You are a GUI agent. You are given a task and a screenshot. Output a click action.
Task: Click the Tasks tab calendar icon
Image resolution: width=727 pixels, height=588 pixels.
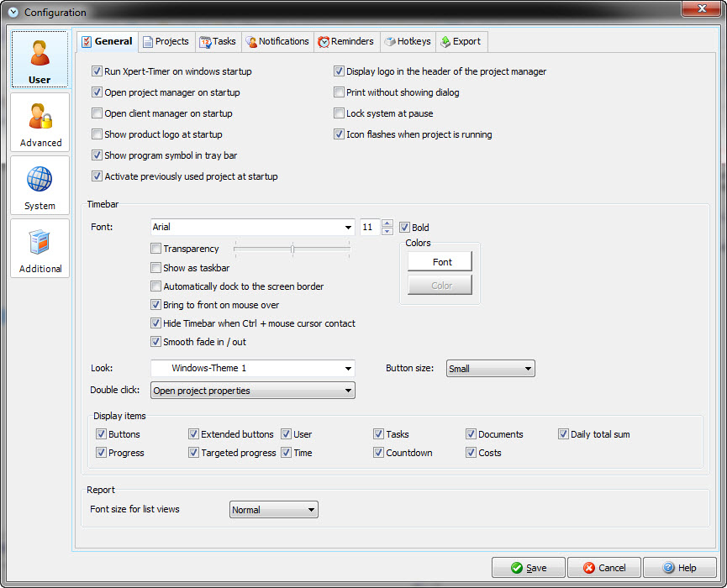(x=205, y=42)
